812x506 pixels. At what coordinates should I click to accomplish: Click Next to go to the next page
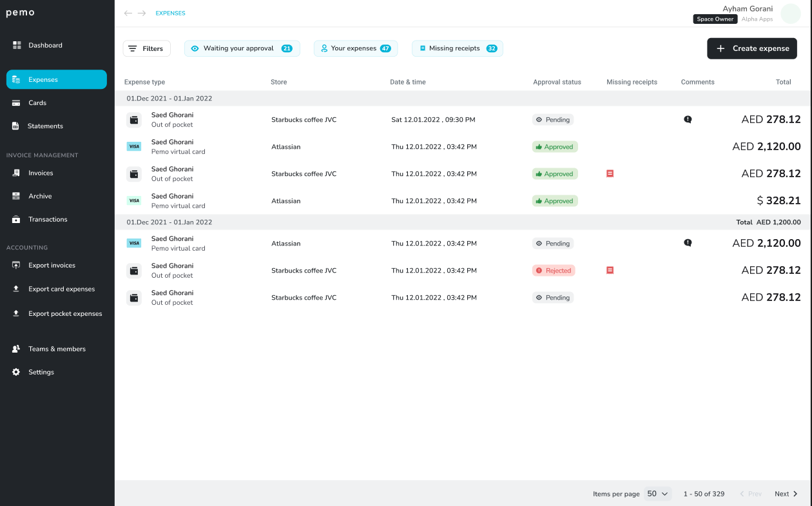pyautogui.click(x=786, y=493)
